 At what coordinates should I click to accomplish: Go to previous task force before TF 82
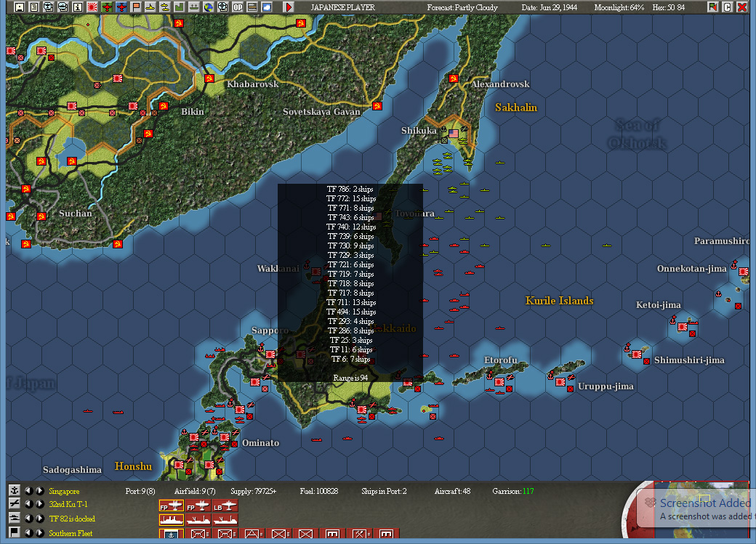point(29,519)
